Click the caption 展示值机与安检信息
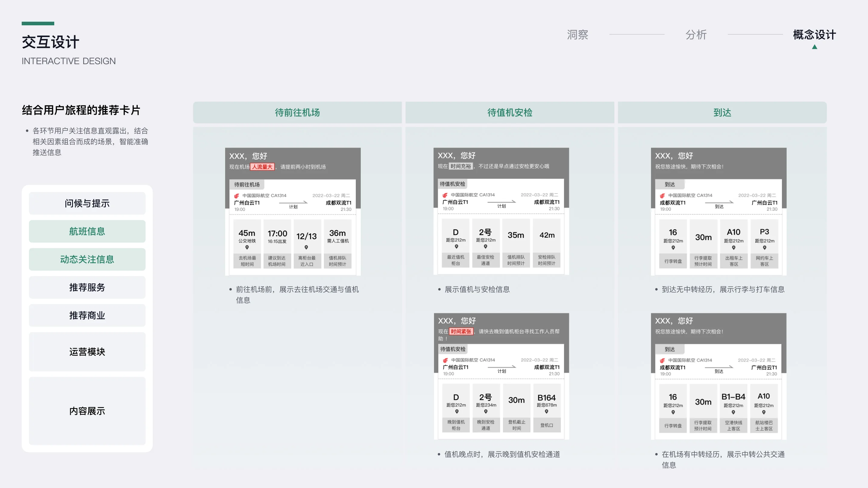 477,289
